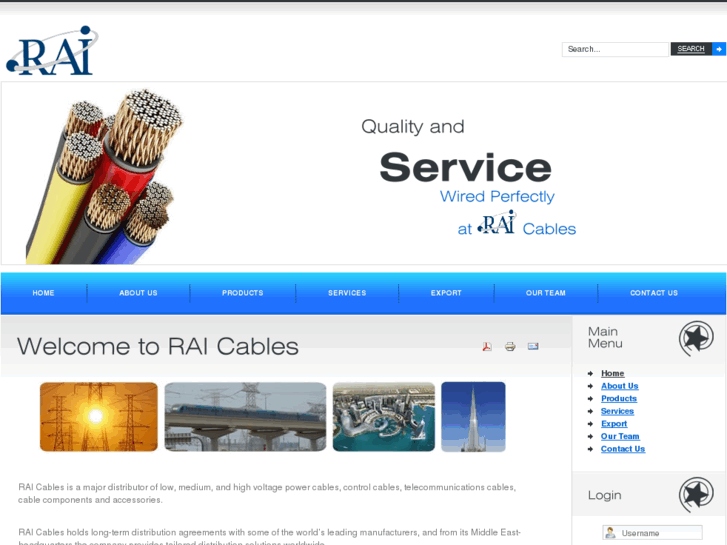Focus the Username login field
This screenshot has width=727, height=545.
(652, 532)
